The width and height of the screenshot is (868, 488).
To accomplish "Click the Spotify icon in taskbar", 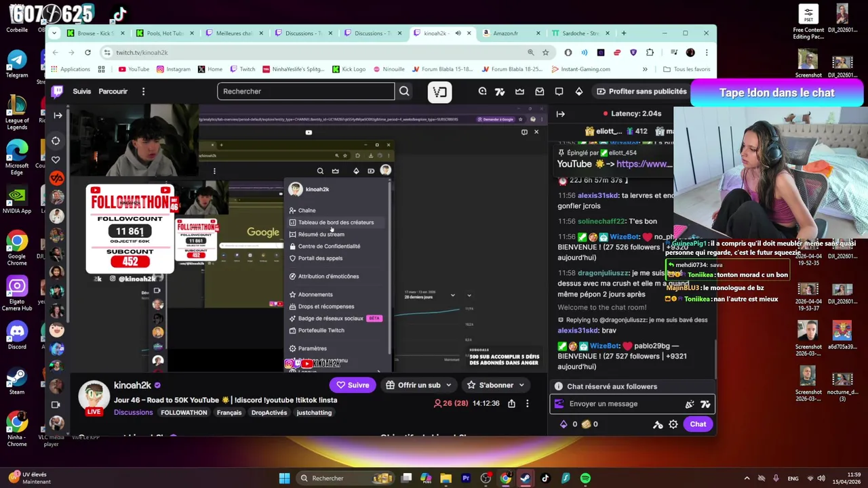I will 585,479.
